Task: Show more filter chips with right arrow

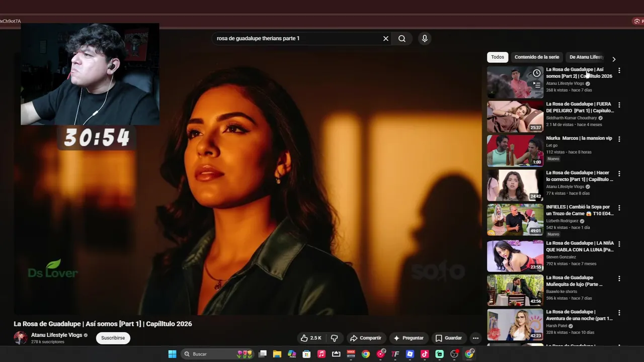Action: (x=614, y=59)
